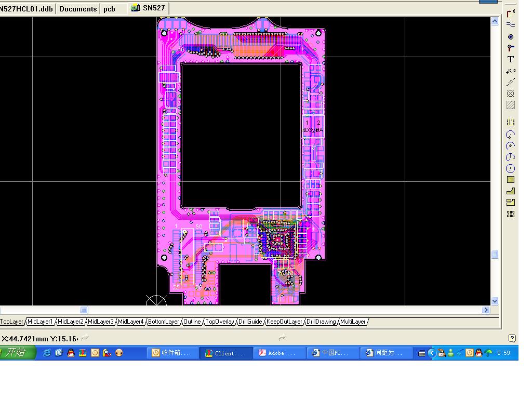Open the pcb folder tab
This screenshot has width=532, height=399.
tap(109, 9)
